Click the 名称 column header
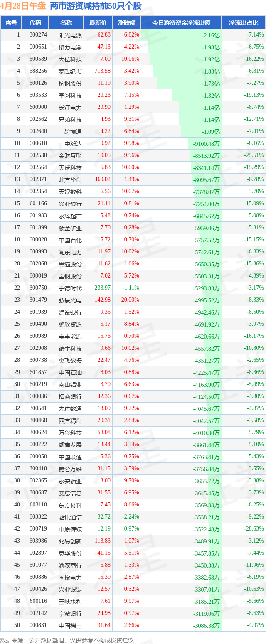Image resolution: width=266 pixels, height=644 pixels. [x=66, y=23]
